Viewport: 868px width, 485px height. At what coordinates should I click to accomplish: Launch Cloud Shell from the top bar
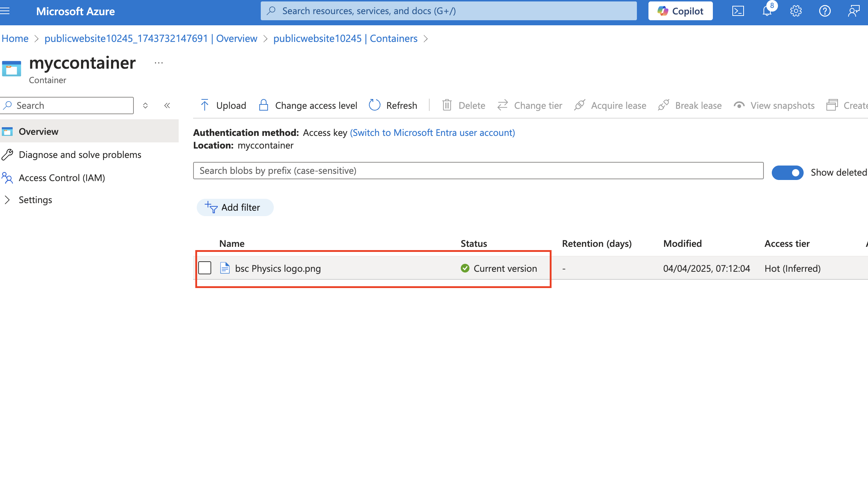[738, 11]
